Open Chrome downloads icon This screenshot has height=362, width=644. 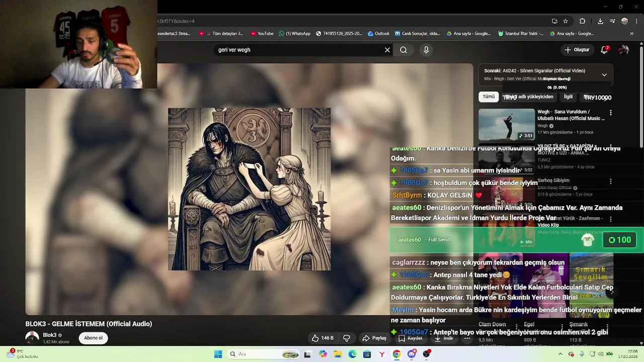pos(600,21)
